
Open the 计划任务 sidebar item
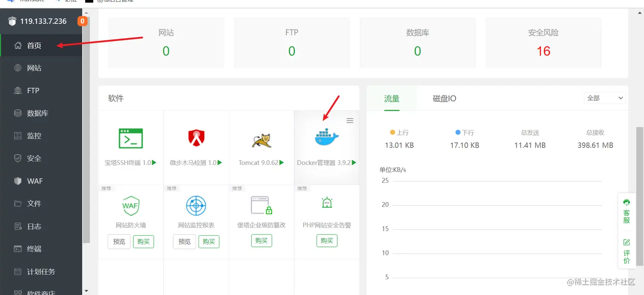41,271
